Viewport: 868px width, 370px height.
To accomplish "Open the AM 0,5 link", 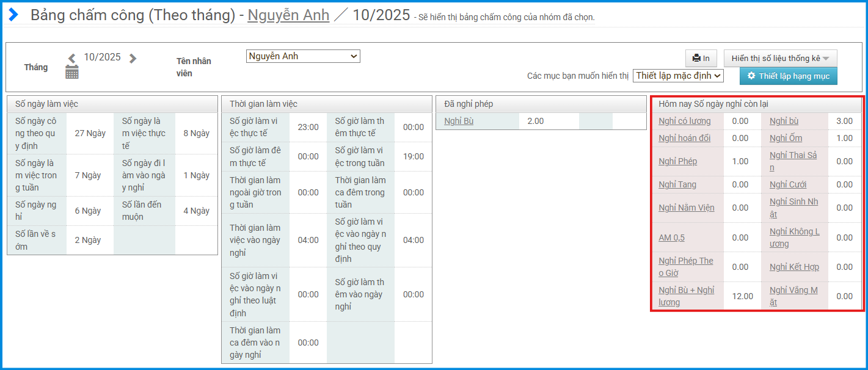I will click(671, 238).
